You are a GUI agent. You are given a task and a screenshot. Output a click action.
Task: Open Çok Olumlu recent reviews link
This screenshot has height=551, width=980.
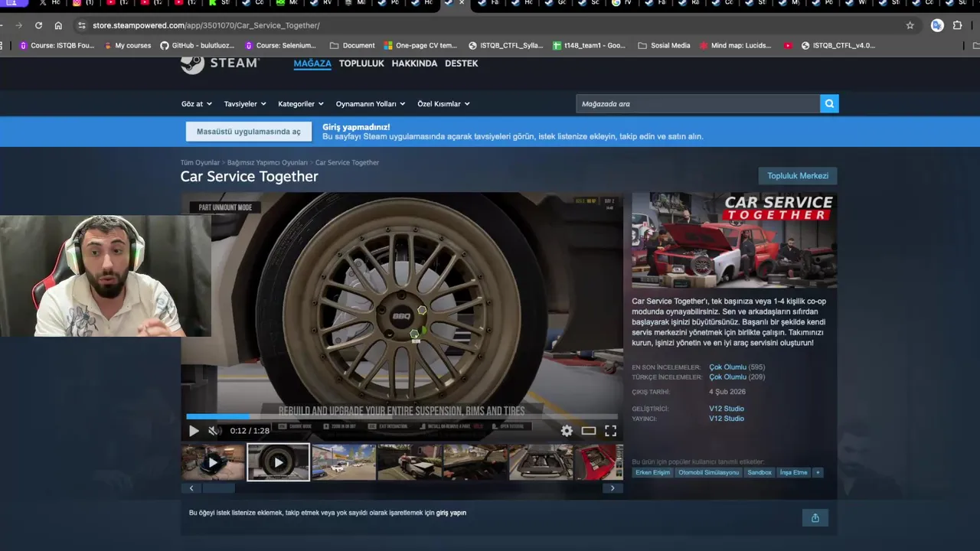(x=727, y=367)
